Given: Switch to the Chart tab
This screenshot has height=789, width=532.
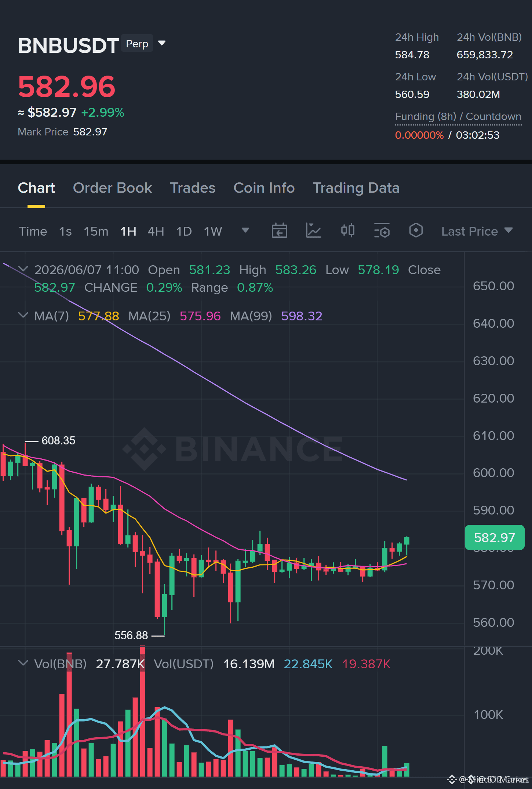Looking at the screenshot, I should pos(36,188).
